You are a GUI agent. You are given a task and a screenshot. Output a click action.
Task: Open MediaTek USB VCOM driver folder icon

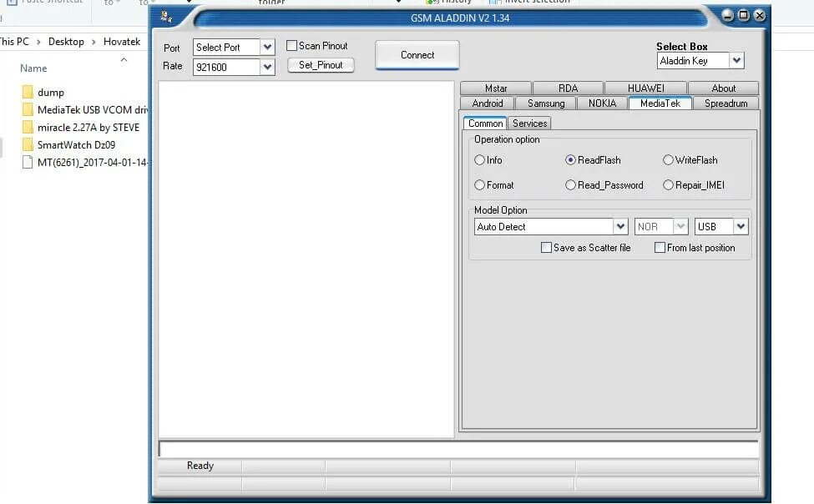28,110
